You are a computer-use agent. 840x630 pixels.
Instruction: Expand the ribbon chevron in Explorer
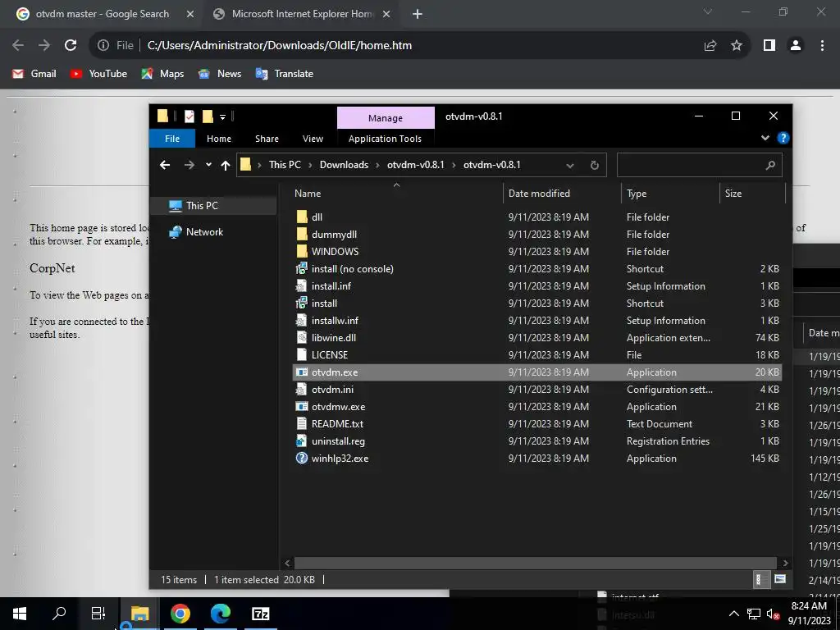point(765,138)
